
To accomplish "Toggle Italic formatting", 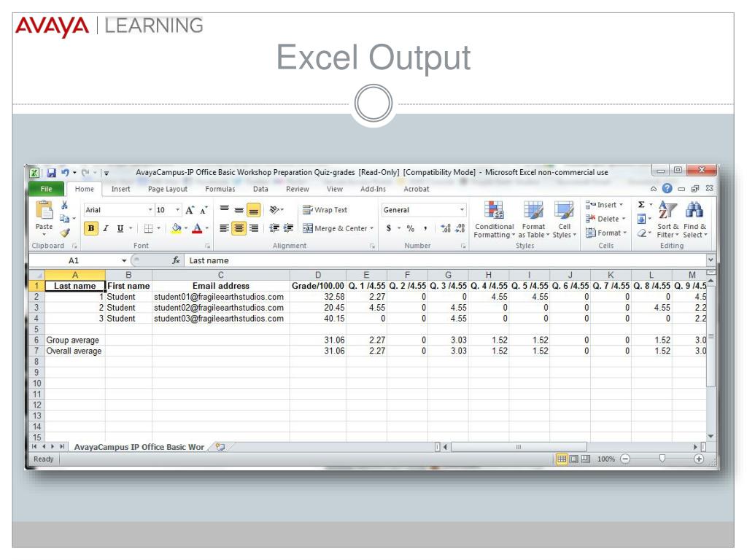I will 106,228.
